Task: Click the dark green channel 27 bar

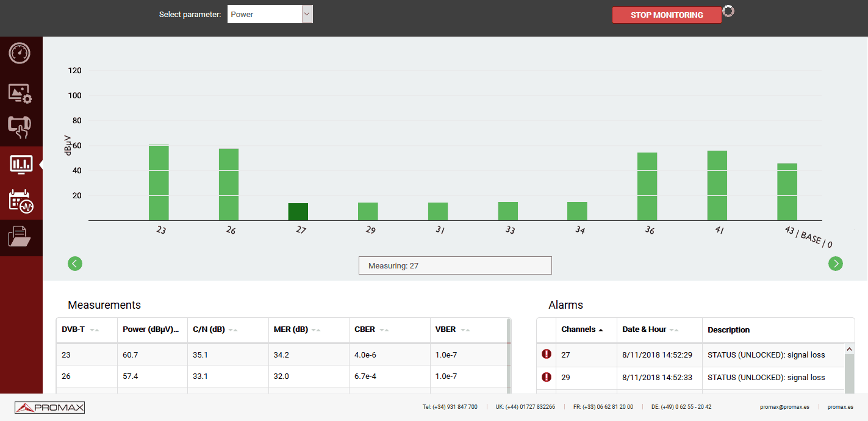Action: click(x=298, y=212)
